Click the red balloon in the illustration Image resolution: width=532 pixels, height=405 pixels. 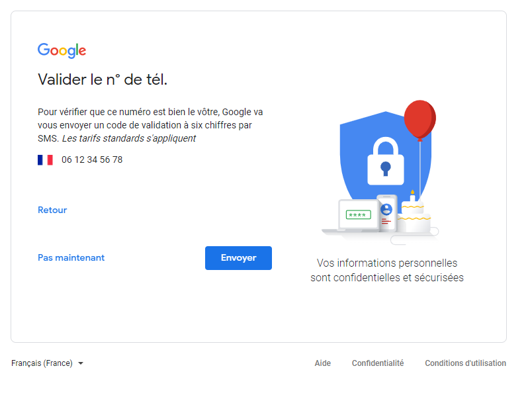[420, 120]
